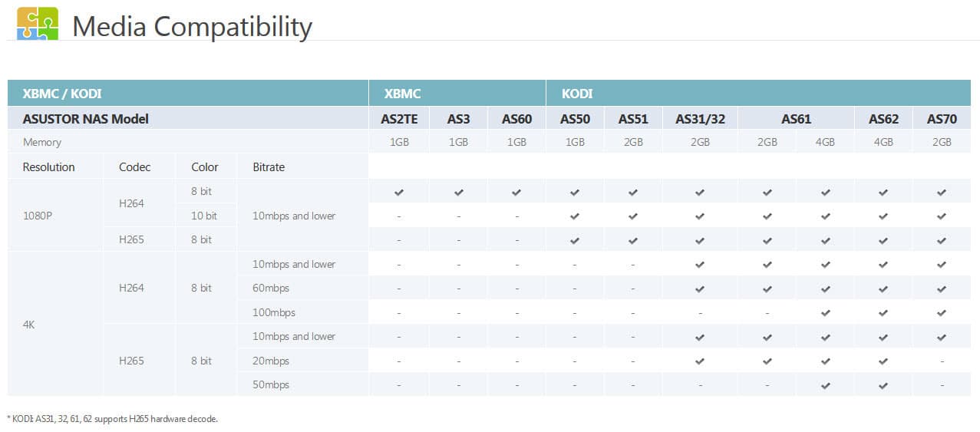Click the AS51 checkmark in 1080P H265 row
The image size is (980, 432).
tap(633, 240)
